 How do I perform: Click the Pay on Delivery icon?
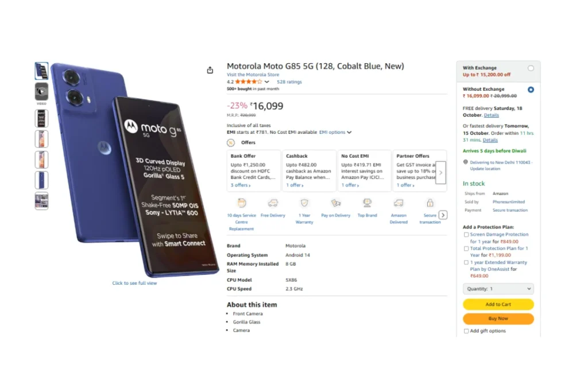336,203
